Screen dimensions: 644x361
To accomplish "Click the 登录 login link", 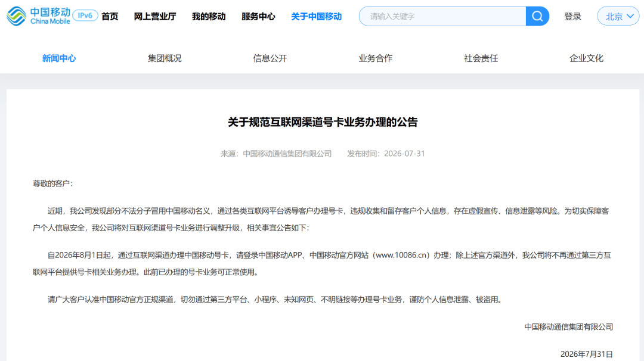I will pos(572,17).
